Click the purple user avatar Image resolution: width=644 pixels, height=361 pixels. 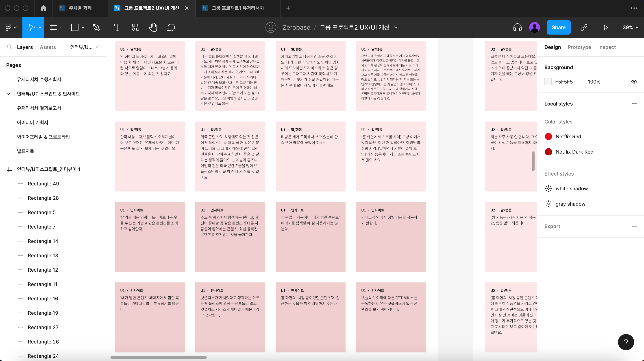click(x=535, y=27)
